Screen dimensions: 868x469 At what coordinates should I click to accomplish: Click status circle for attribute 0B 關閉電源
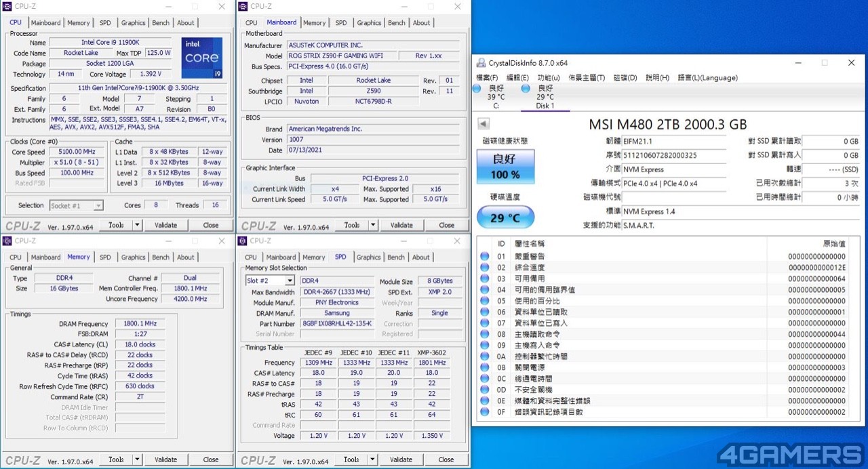click(485, 367)
